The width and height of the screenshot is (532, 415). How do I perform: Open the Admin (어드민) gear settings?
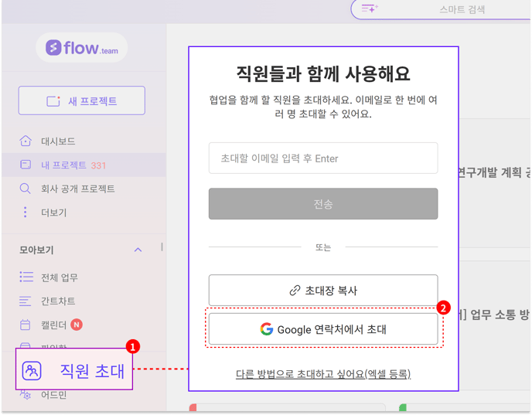(26, 395)
